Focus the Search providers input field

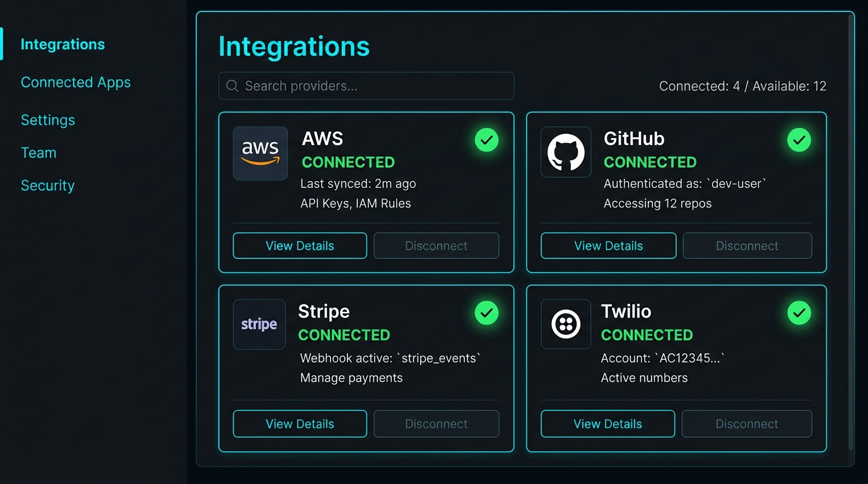[x=366, y=86]
